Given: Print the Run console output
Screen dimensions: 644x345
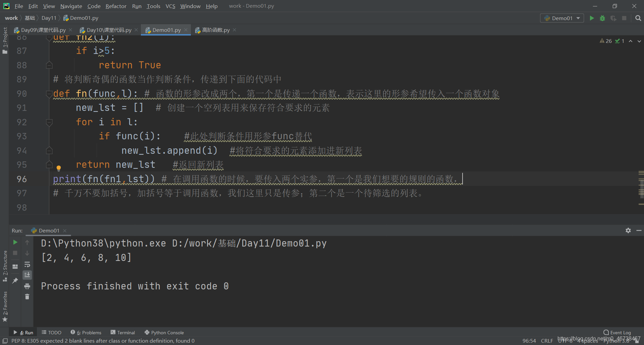Looking at the screenshot, I should (x=27, y=286).
